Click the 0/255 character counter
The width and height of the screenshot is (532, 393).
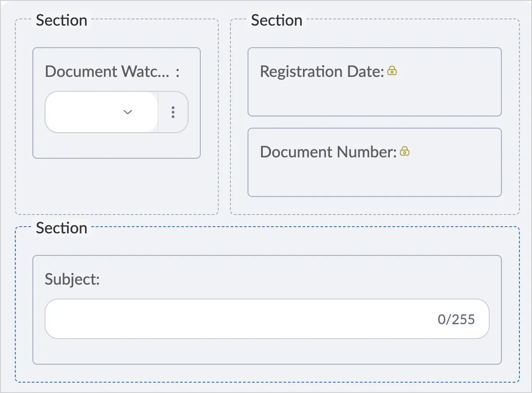click(456, 319)
